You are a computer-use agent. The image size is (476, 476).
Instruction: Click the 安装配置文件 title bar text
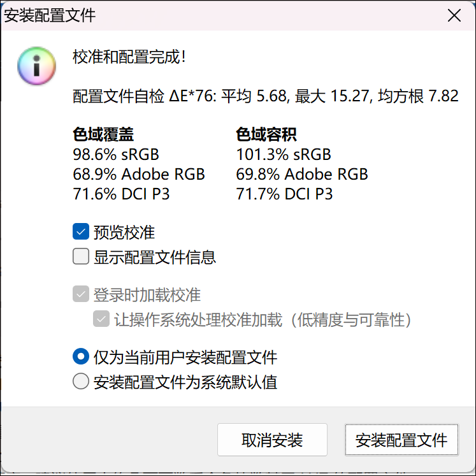(x=50, y=16)
